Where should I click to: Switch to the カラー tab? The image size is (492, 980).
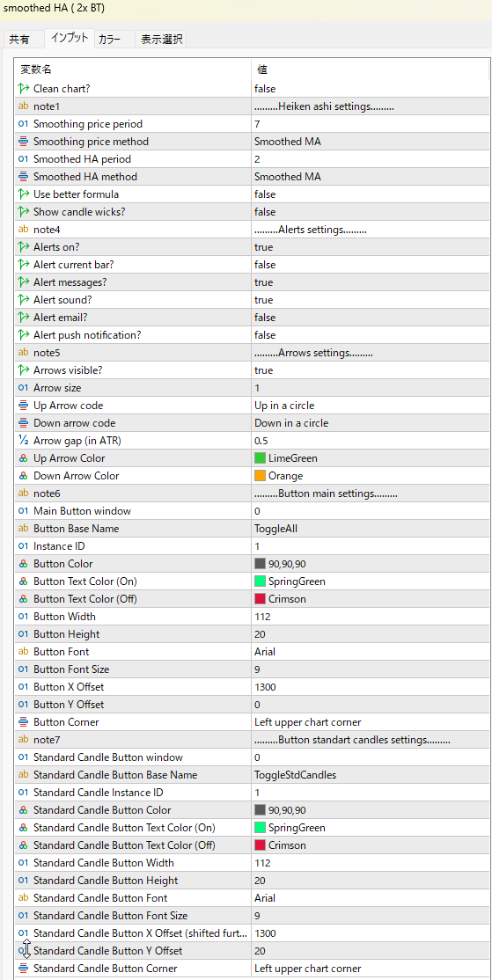[x=113, y=40]
